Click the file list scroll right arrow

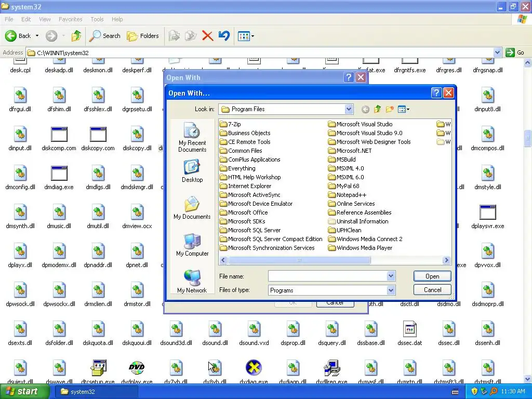446,260
